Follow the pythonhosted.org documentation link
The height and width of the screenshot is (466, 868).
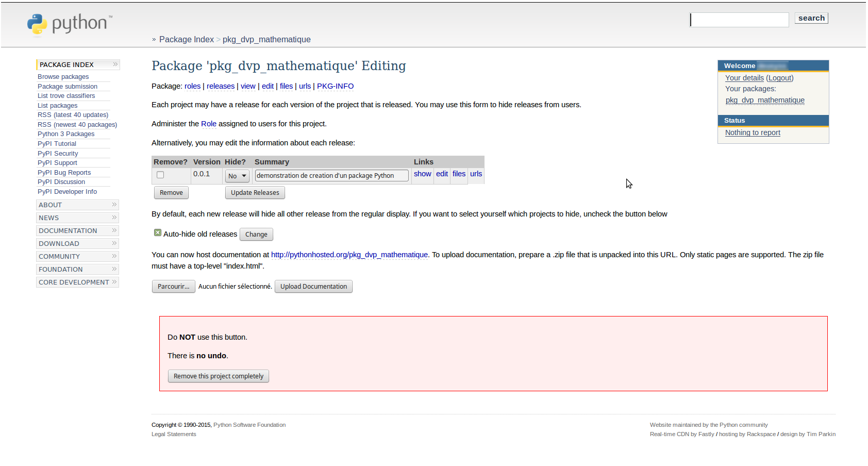tap(349, 255)
